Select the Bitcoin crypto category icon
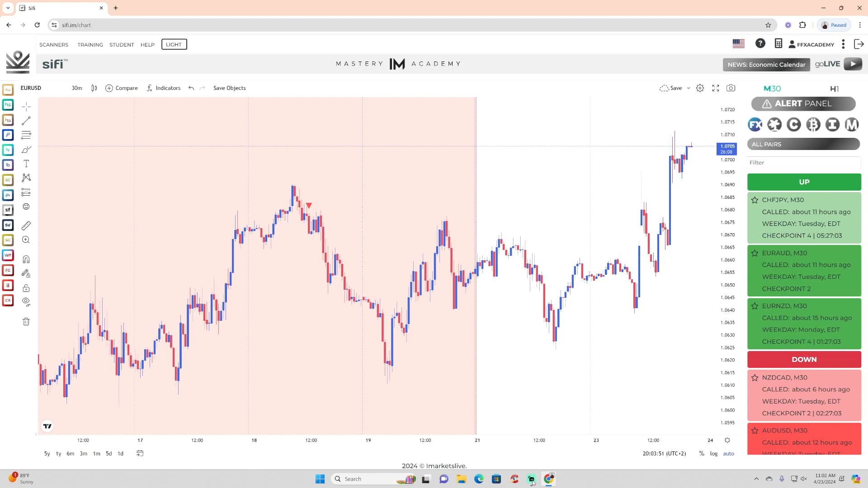Viewport: 868px width, 488px height. 813,124
